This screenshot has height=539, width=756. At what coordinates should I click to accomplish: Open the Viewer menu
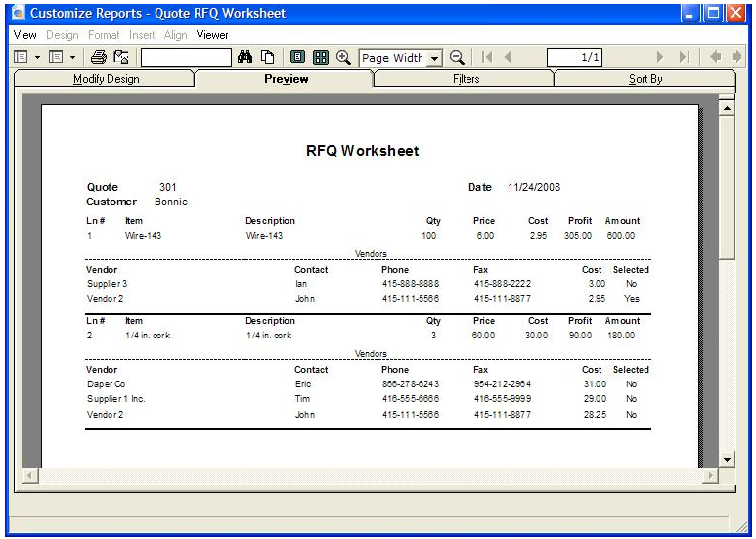coord(212,35)
